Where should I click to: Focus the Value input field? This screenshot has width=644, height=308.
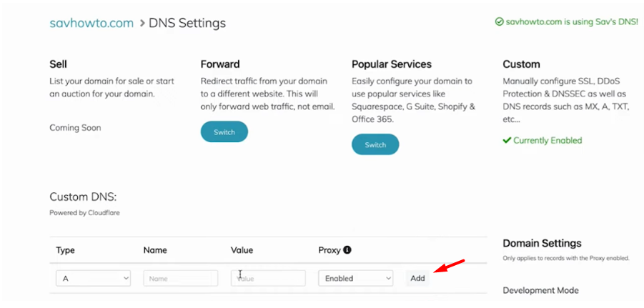click(x=268, y=278)
